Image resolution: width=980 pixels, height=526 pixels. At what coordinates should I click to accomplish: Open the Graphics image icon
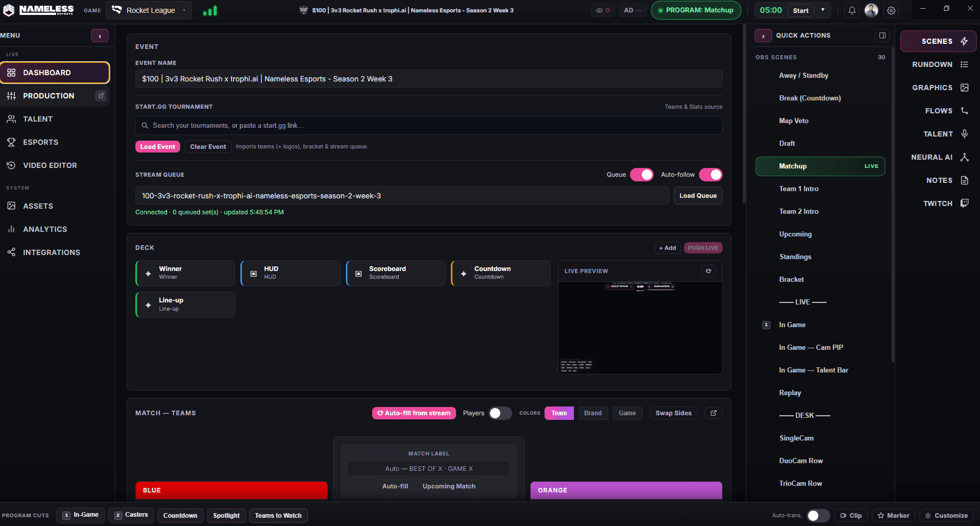965,88
